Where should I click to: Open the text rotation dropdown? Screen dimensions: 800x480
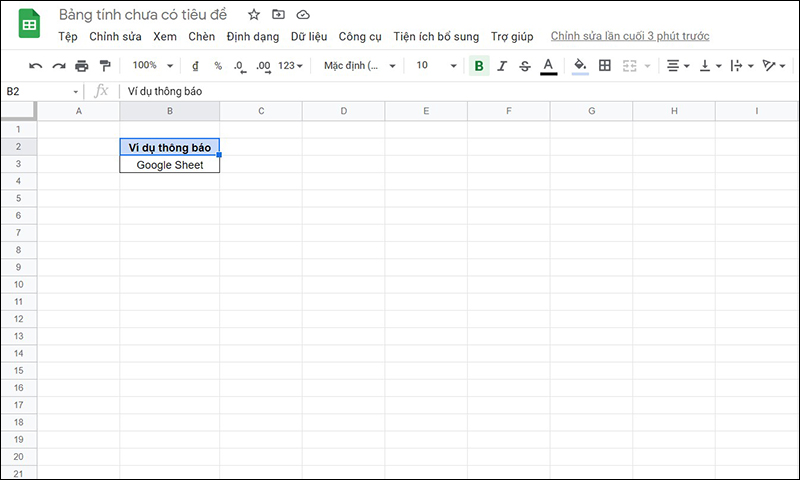click(773, 66)
